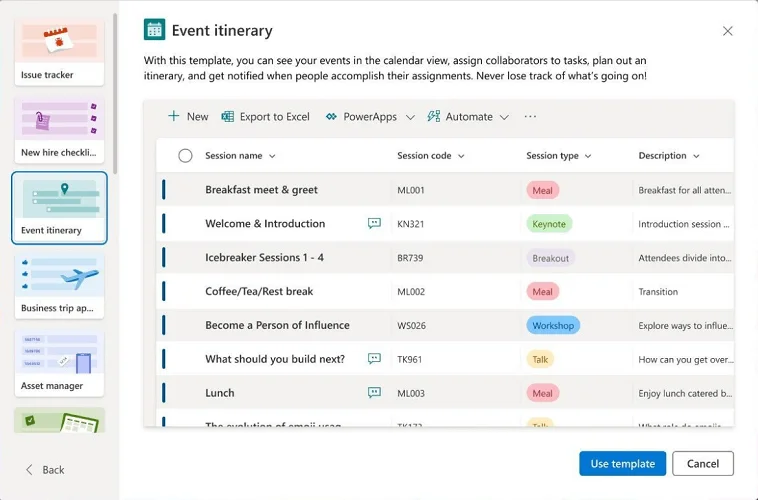Select Breakfast meet & greet session
Image resolution: width=758 pixels, height=500 pixels.
[261, 190]
